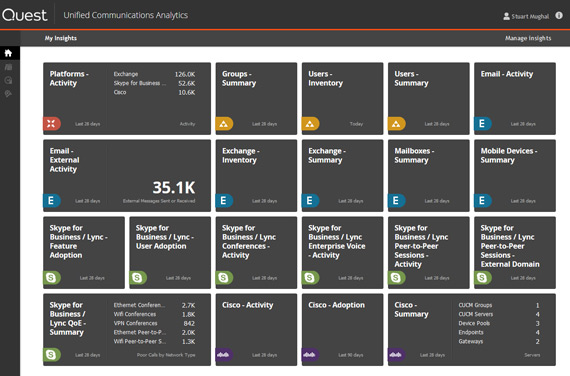This screenshot has height=376, width=570.
Task: Click Skype icon on Conferences - Activity tile
Action: (x=224, y=278)
